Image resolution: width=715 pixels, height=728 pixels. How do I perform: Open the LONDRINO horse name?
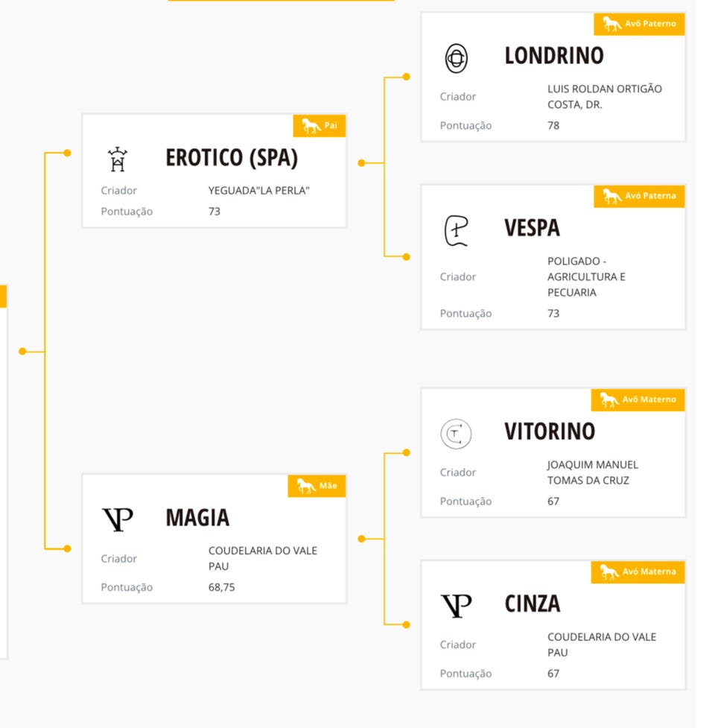[554, 56]
